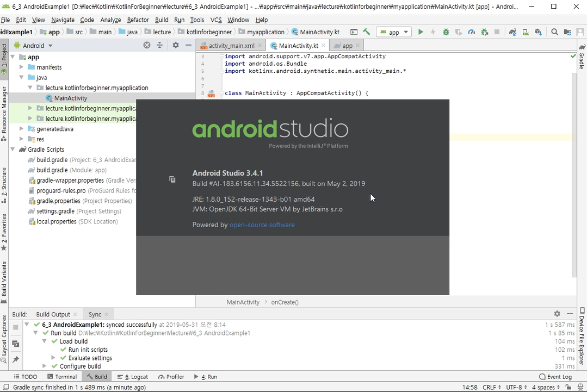Image resolution: width=587 pixels, height=392 pixels.
Task: Open the TODO tool window
Action: pyautogui.click(x=26, y=377)
